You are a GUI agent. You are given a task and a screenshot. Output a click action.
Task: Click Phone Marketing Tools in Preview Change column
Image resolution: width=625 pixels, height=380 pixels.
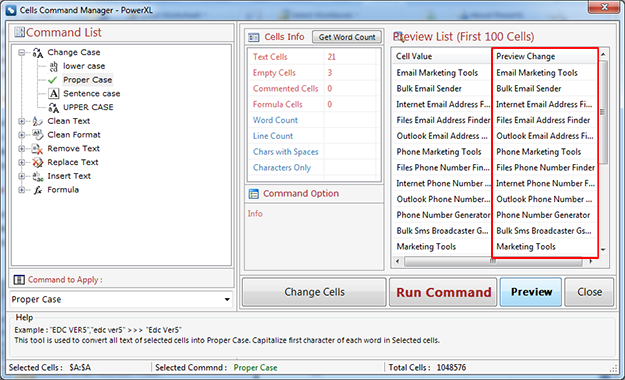tap(539, 152)
